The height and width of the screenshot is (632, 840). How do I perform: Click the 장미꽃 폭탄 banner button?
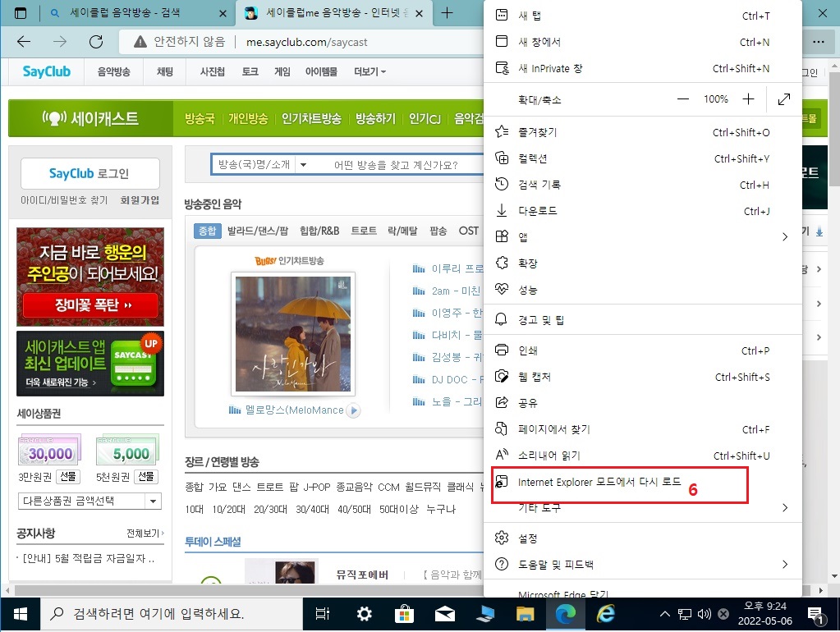click(x=90, y=305)
